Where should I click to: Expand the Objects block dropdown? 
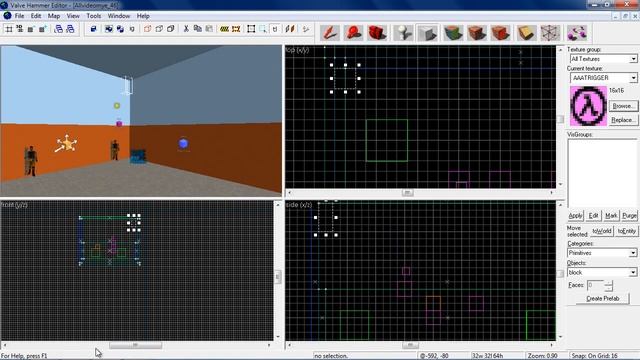click(633, 272)
